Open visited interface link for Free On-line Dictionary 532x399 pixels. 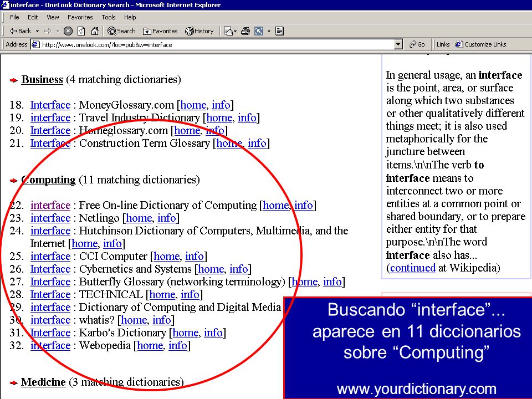50,205
